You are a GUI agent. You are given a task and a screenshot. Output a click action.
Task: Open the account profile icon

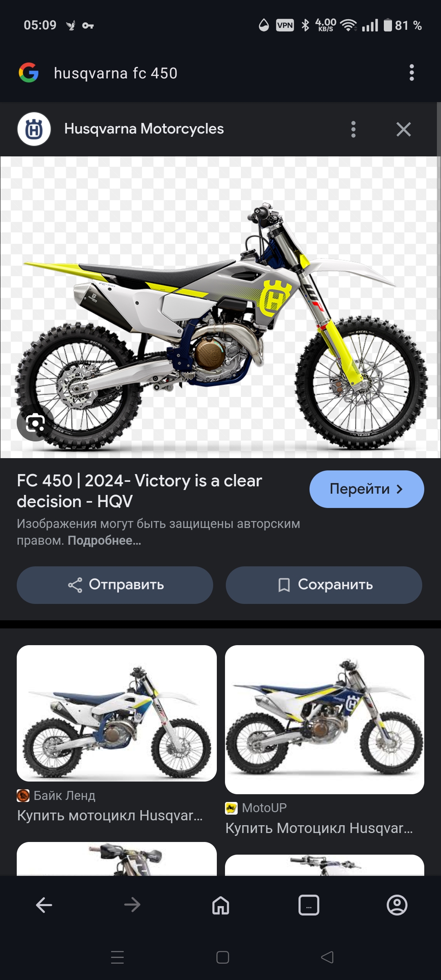click(x=397, y=905)
